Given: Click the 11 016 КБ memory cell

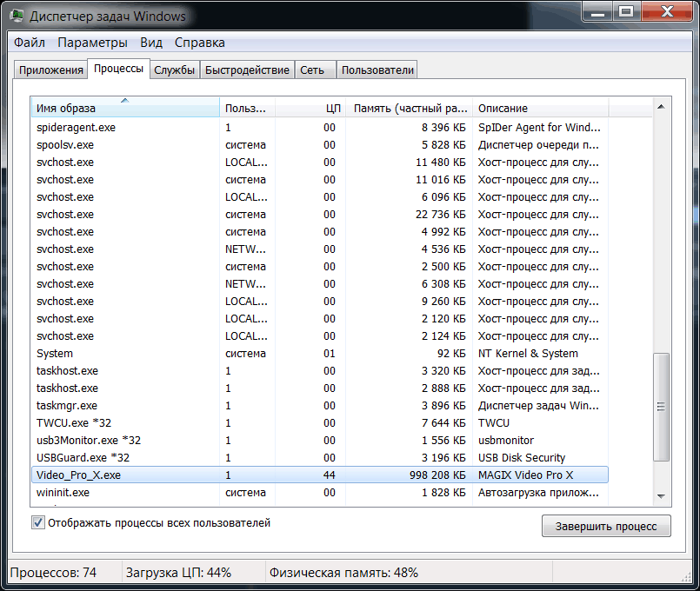Looking at the screenshot, I should (x=441, y=180).
